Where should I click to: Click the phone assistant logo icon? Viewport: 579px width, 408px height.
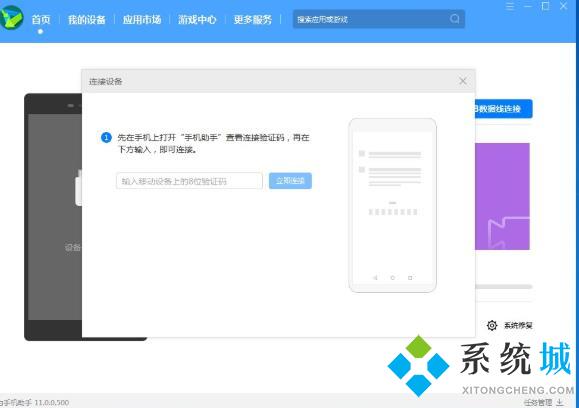(x=12, y=17)
